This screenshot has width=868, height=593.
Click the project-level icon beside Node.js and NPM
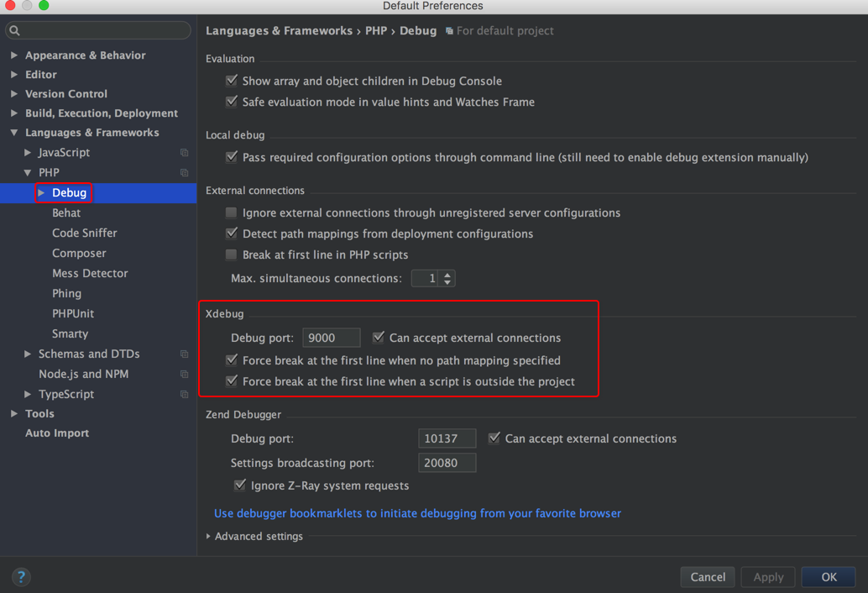184,375
